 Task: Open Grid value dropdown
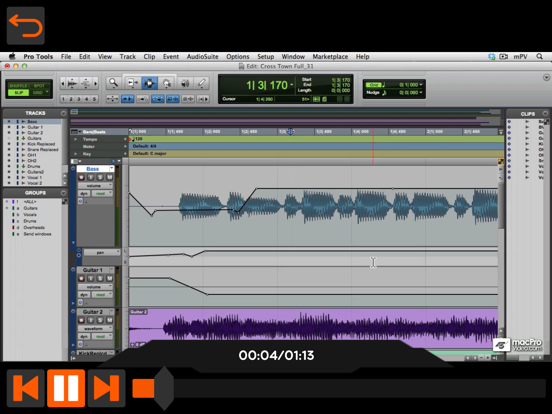[421, 85]
